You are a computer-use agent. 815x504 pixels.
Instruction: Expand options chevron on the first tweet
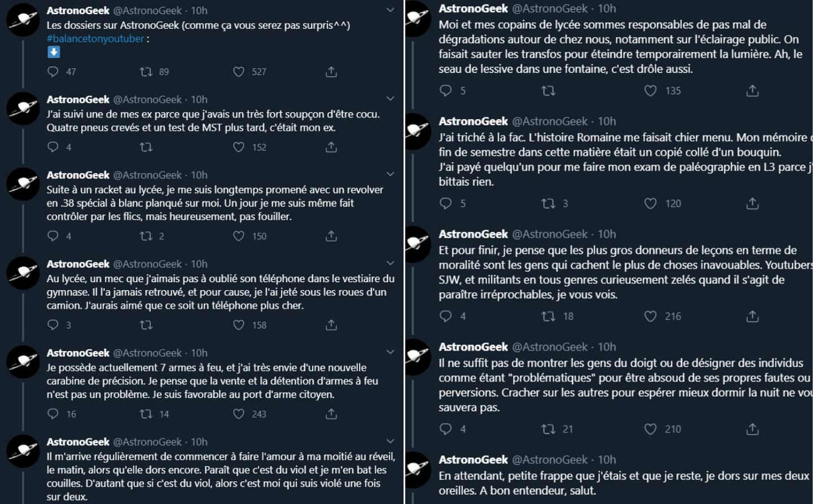(390, 10)
